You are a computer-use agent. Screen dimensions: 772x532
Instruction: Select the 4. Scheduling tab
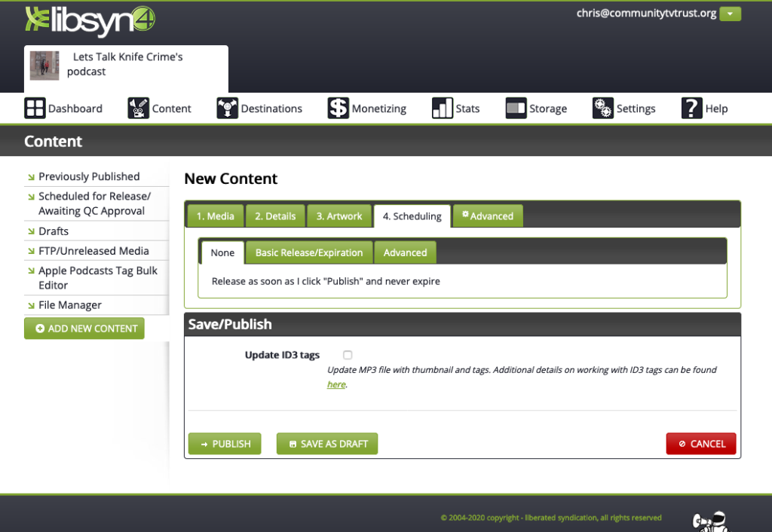(412, 216)
